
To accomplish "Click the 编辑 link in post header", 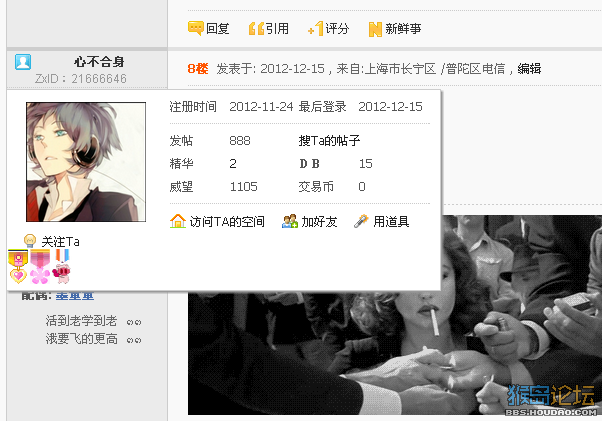I will (x=529, y=69).
